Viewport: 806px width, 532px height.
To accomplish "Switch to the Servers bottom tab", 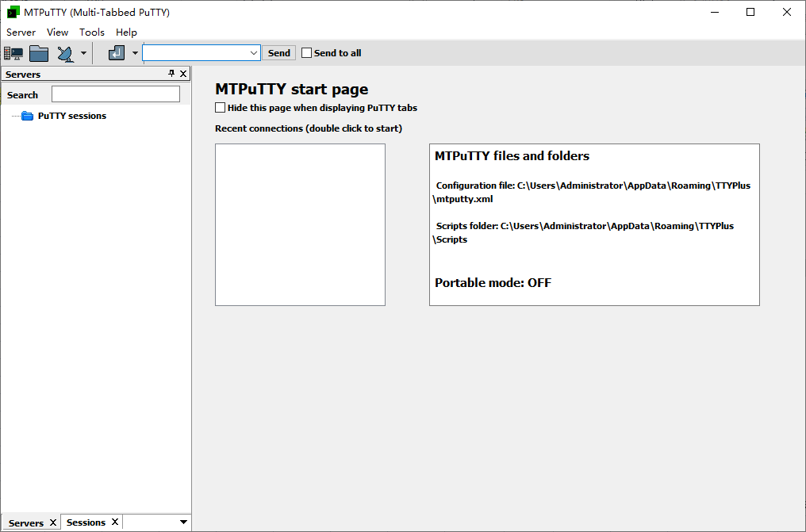I will click(x=25, y=522).
